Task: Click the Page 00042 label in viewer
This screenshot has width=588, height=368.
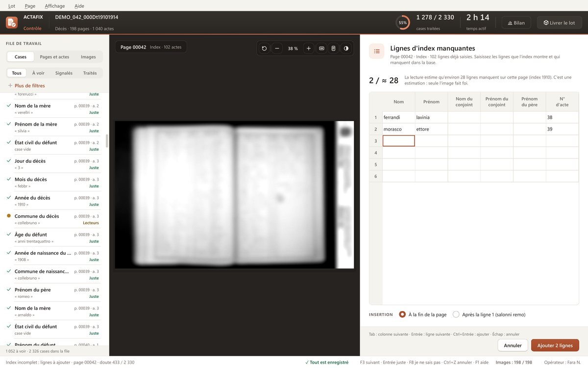Action: tap(133, 47)
